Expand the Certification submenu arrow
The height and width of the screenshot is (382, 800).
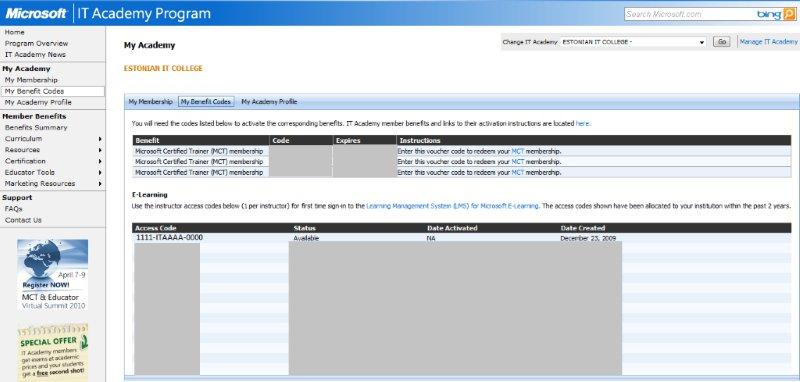100,161
